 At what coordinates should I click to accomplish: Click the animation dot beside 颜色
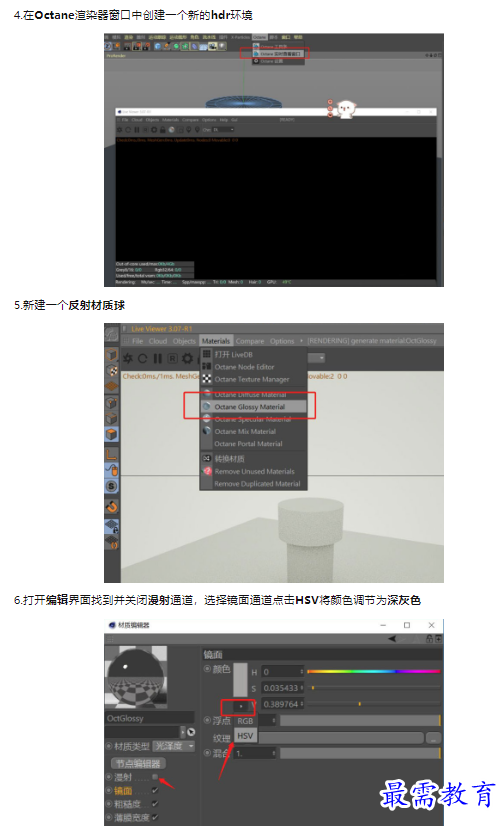[x=207, y=668]
